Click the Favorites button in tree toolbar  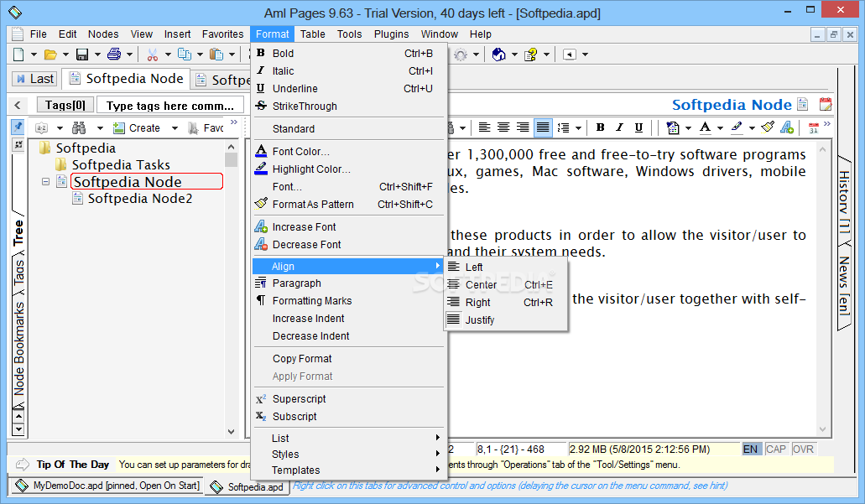(206, 128)
